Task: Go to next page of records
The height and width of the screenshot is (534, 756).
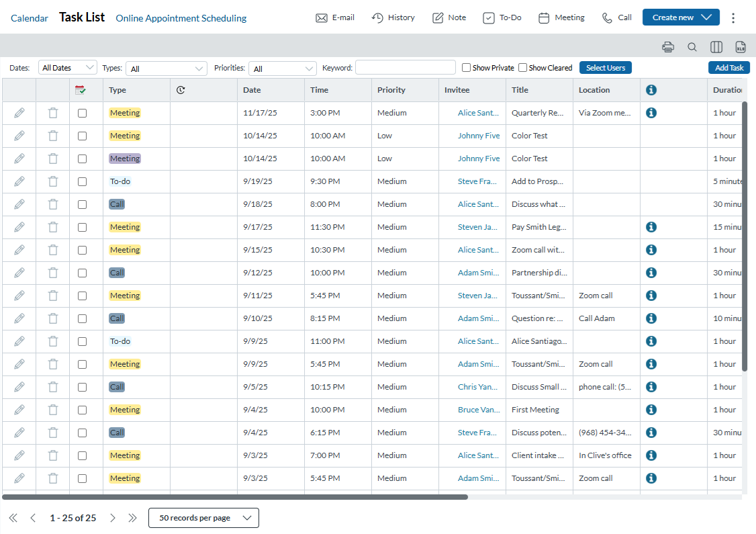Action: [112, 518]
